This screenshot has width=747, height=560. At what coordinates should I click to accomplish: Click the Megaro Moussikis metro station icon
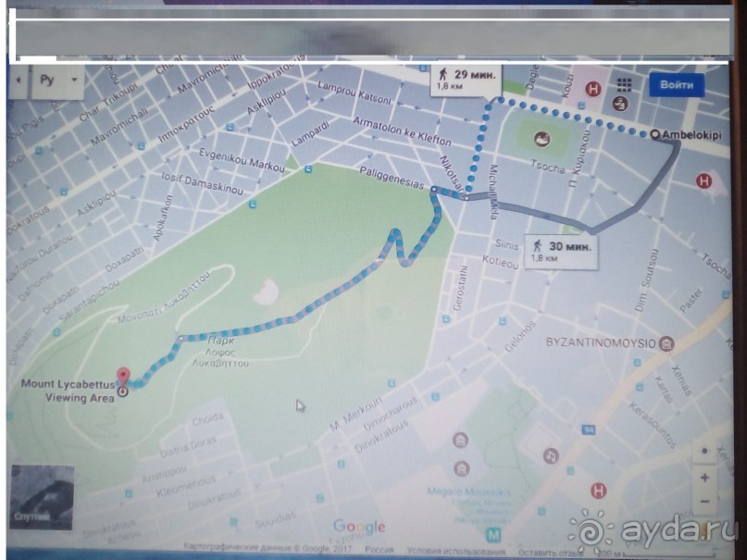pos(493,534)
